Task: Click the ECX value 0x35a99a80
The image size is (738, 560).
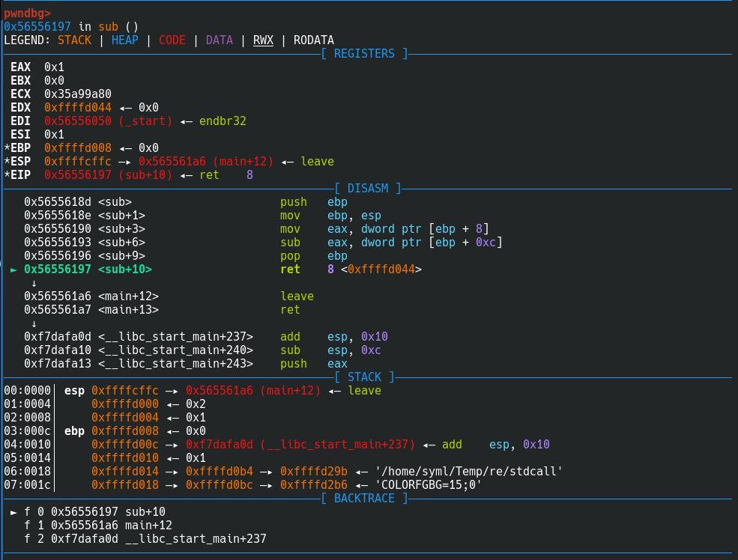Action: [x=77, y=94]
